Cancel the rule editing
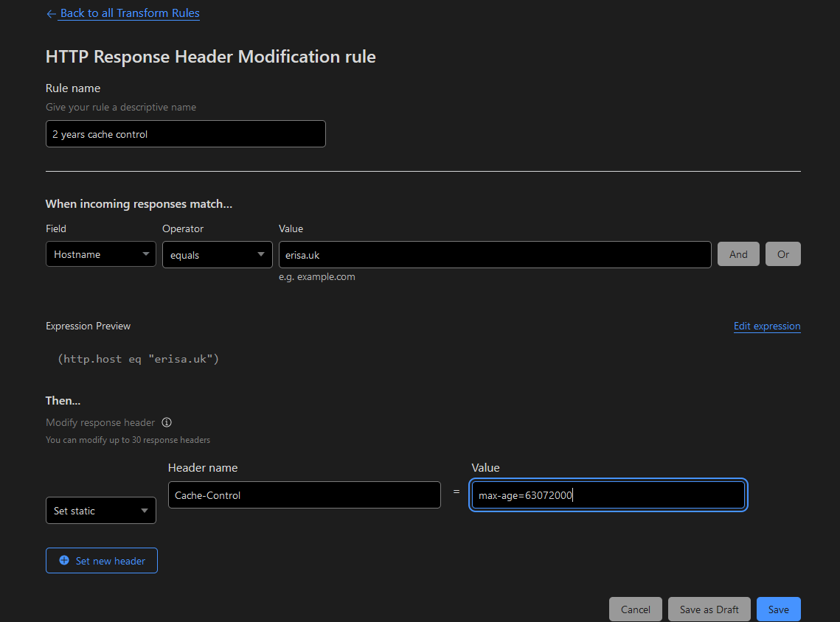840x622 pixels. (x=635, y=609)
